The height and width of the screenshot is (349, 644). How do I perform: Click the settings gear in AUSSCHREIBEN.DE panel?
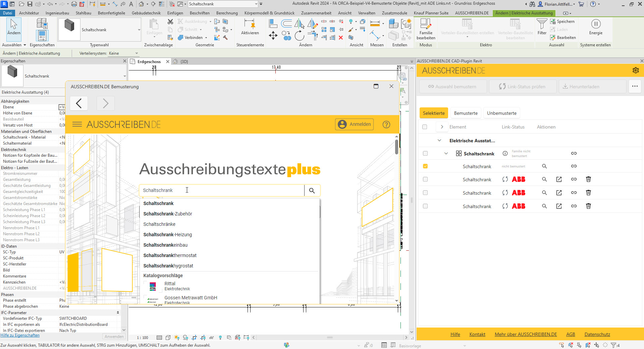coord(635,70)
